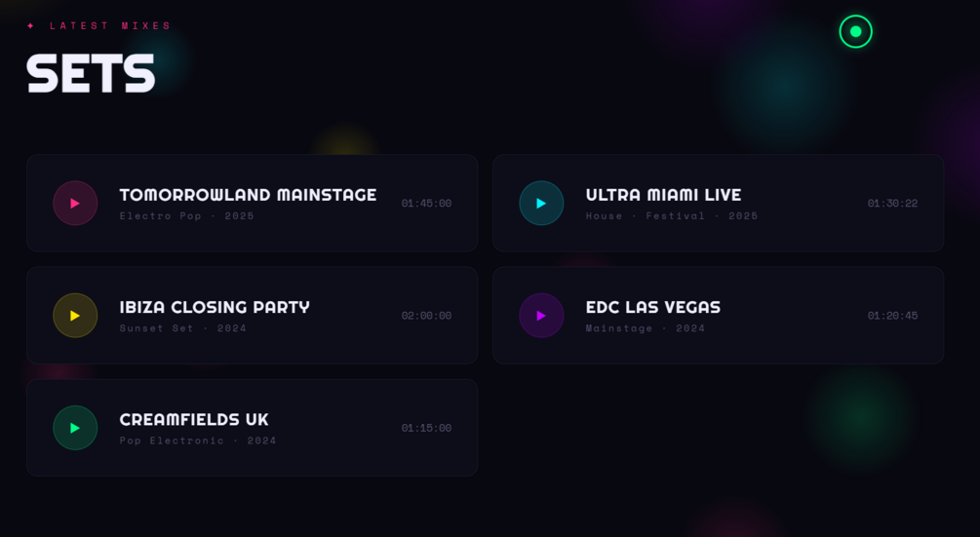
Task: Click the 01:30:22 duration on Ultra Miami
Action: point(892,203)
